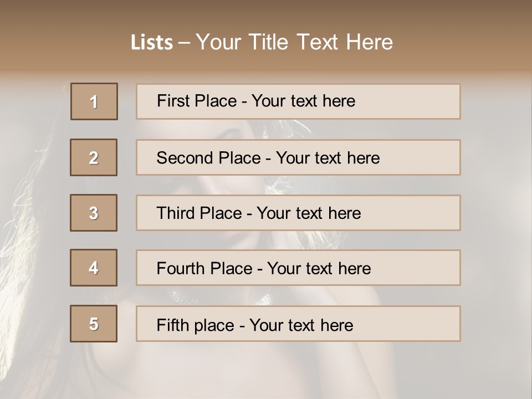Click "Your text here" in the Second Place row

point(328,158)
